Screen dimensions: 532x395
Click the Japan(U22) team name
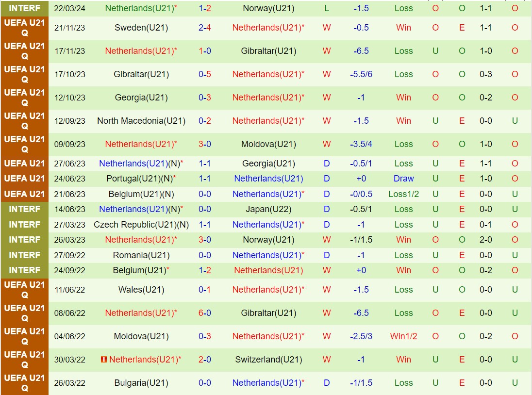point(268,209)
